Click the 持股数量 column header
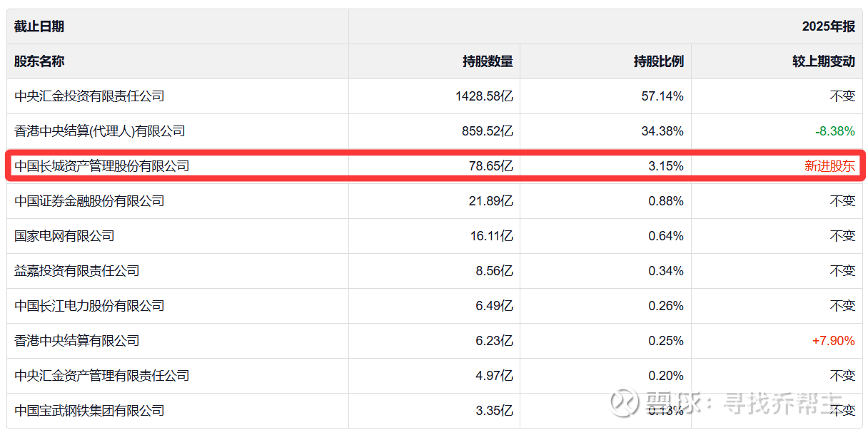This screenshot has width=868, height=430. click(488, 61)
